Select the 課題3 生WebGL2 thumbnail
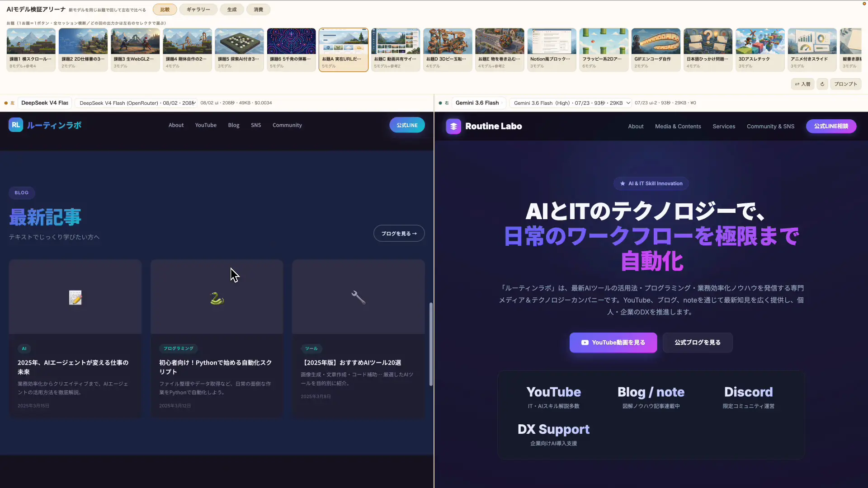This screenshot has width=868, height=488. [135, 50]
